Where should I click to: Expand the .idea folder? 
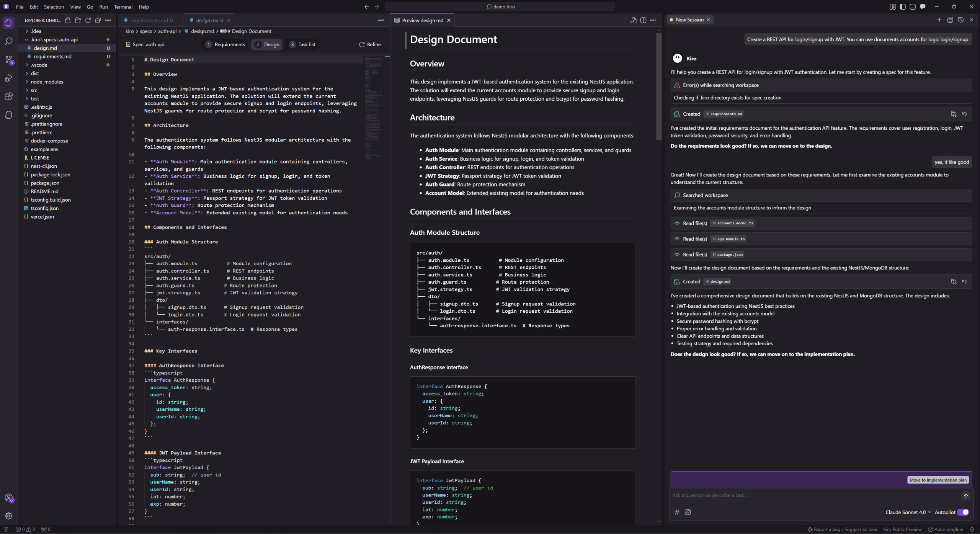[67, 31]
